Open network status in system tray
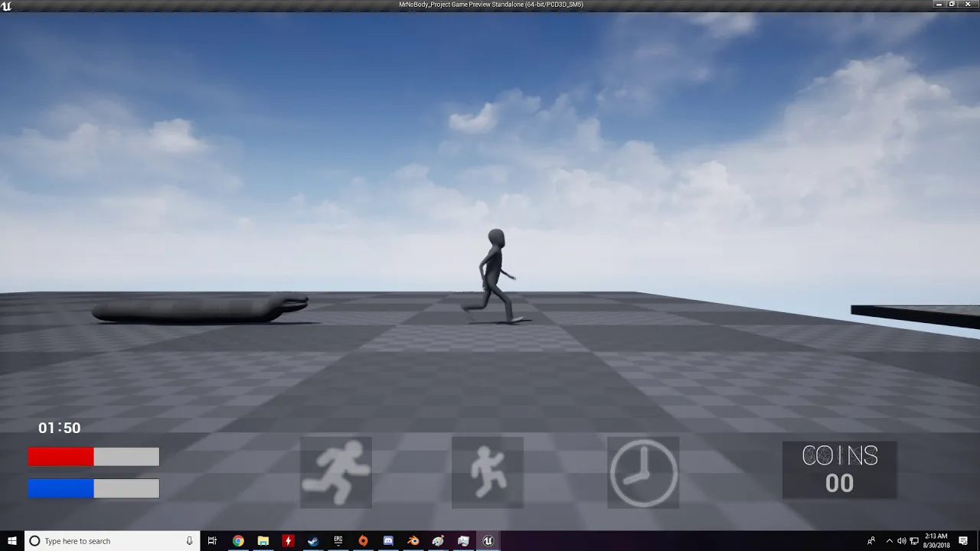The width and height of the screenshot is (980, 551). [x=914, y=541]
